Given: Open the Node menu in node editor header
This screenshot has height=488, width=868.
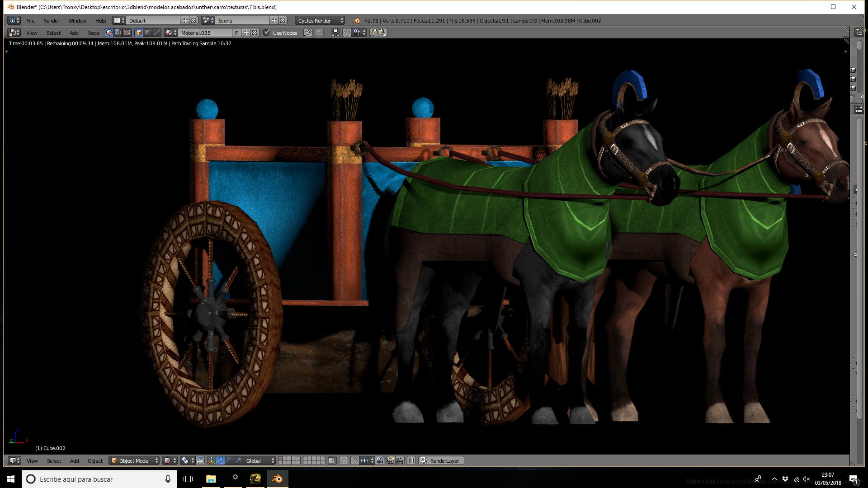Looking at the screenshot, I should click(x=93, y=33).
